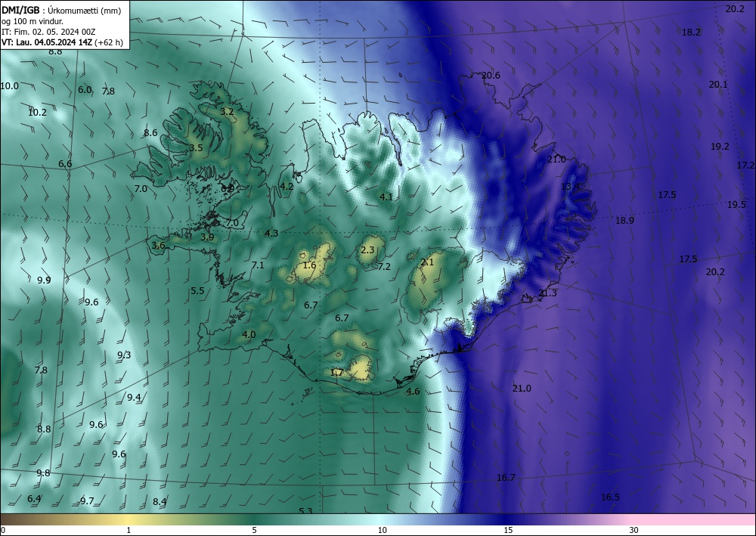The image size is (756, 536).
Task: Click the 4.1 value in north Iceland
Action: (x=386, y=197)
